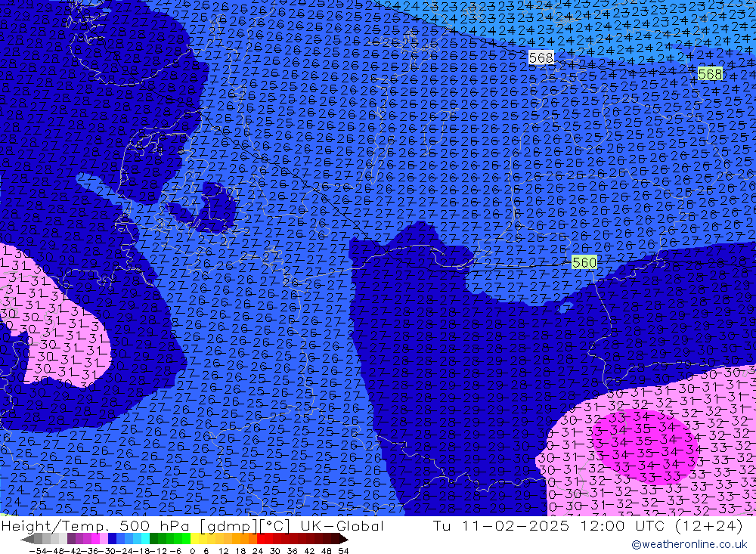Click the [gdmp] unit label
This screenshot has height=554, width=756.
228,526
